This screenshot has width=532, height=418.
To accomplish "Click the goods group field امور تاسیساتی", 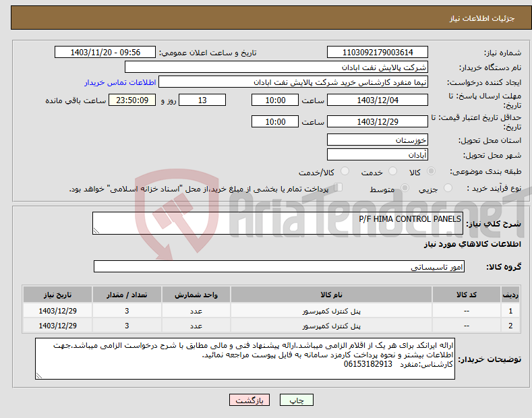I will pyautogui.click(x=279, y=267).
